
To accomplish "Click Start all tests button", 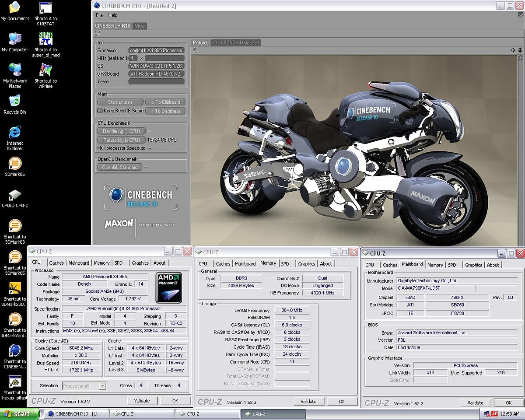I will (120, 102).
